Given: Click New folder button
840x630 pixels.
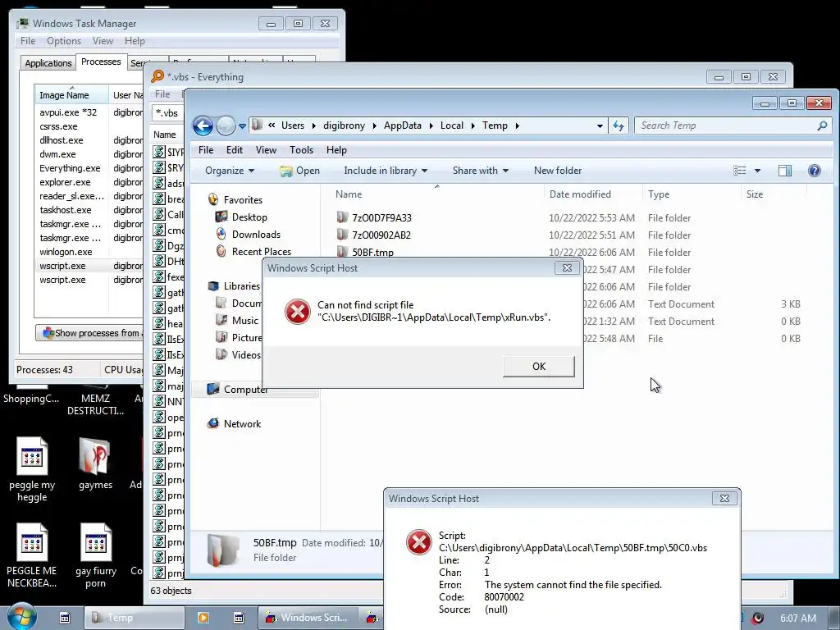Looking at the screenshot, I should pyautogui.click(x=558, y=171).
